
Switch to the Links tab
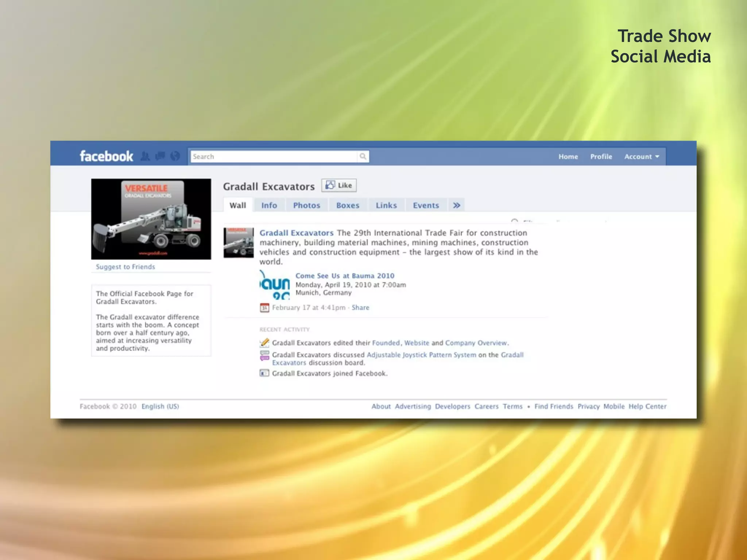[386, 205]
